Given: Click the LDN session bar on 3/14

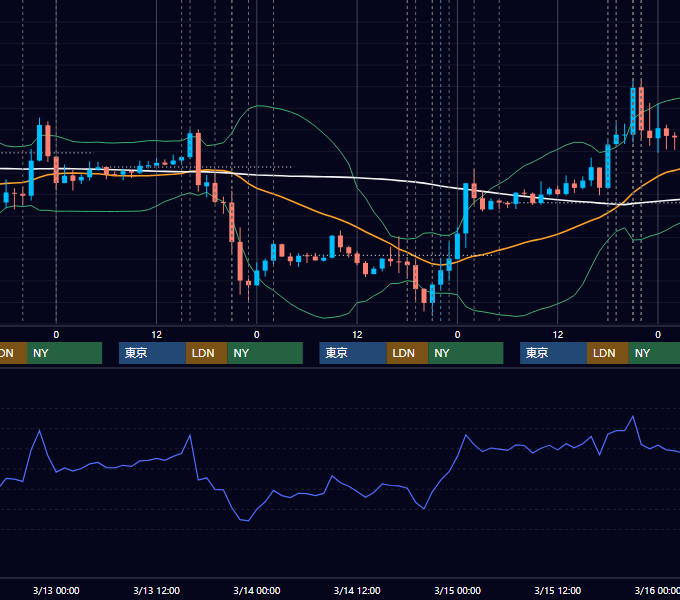Looking at the screenshot, I should click(407, 353).
